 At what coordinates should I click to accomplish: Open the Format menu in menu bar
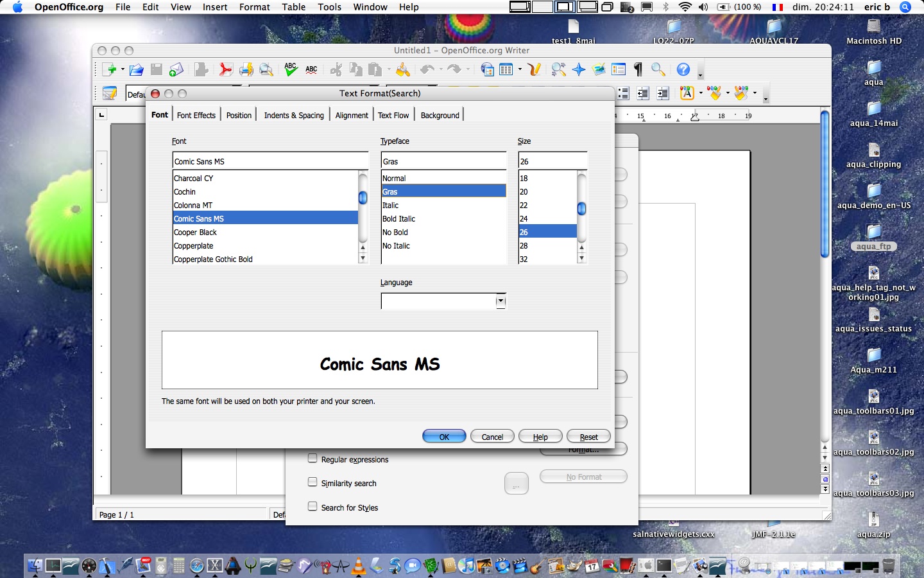(x=255, y=7)
